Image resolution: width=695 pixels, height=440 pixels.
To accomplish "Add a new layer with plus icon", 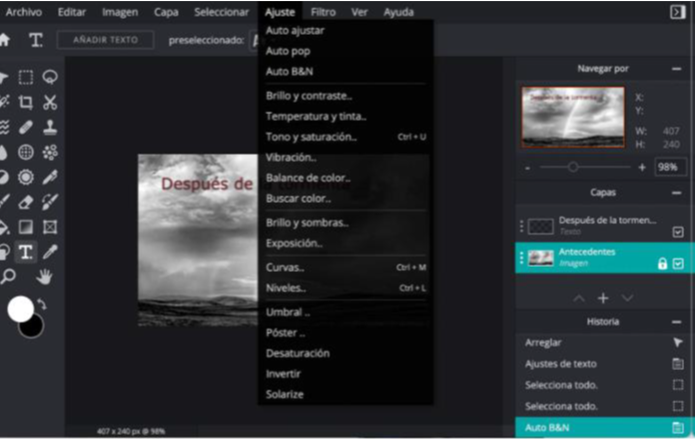I will point(603,298).
